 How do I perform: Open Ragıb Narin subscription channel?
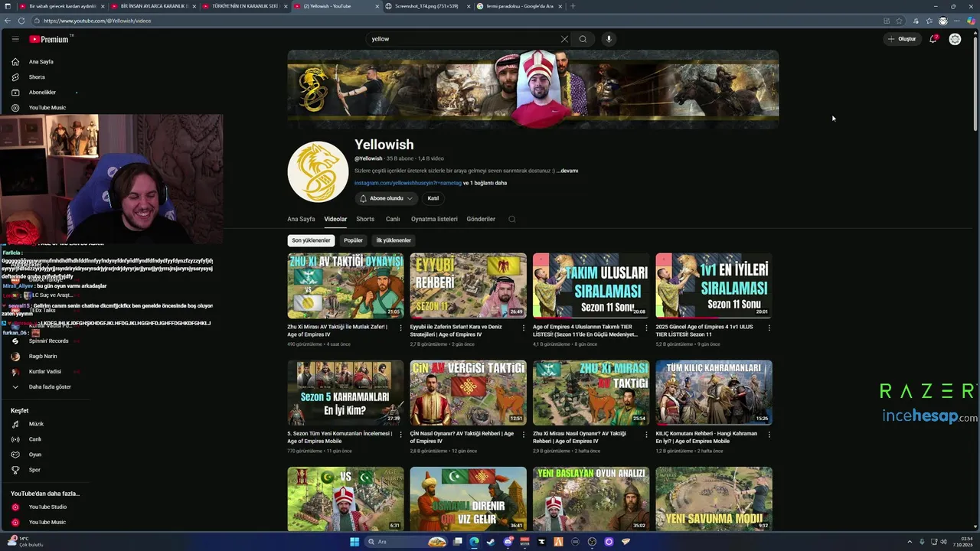pos(42,357)
